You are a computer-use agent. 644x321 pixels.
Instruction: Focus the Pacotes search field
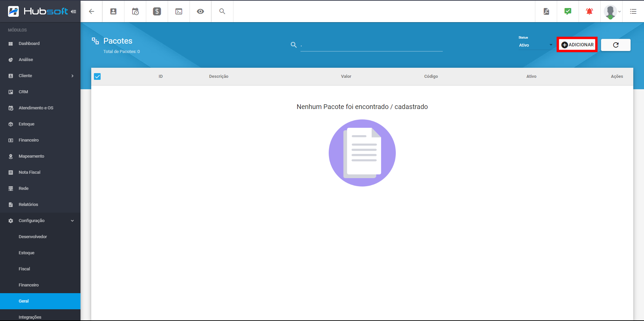[372, 45]
